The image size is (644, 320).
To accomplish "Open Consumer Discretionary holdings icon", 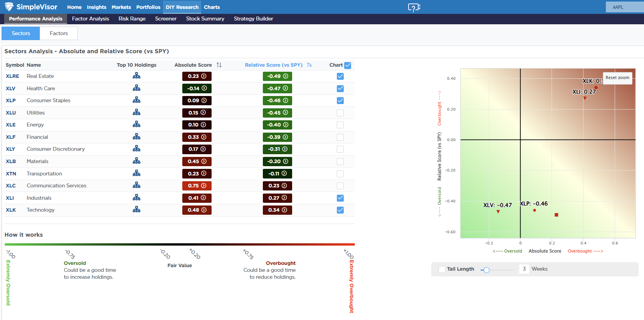I will (x=136, y=149).
